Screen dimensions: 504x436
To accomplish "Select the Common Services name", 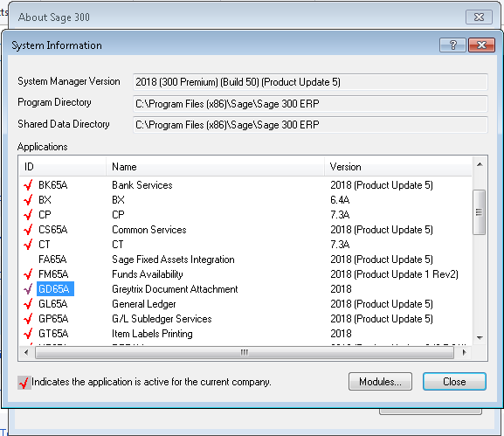I will pyautogui.click(x=149, y=230).
